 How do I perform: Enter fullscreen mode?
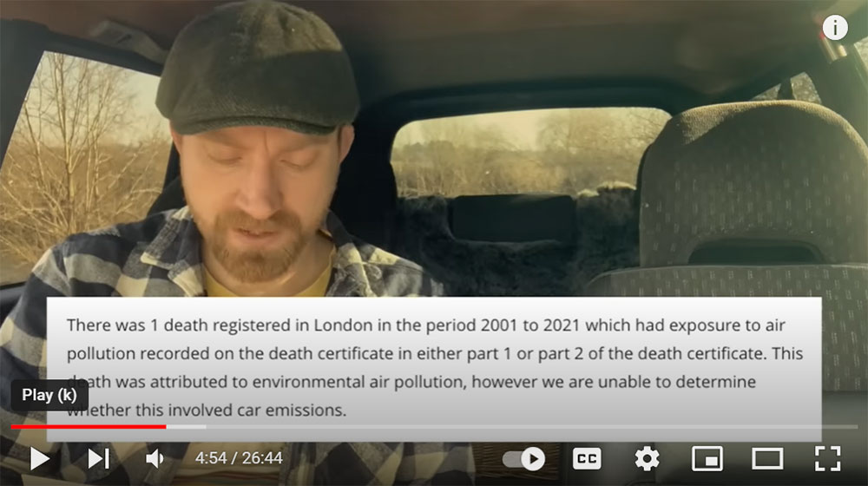point(827,459)
